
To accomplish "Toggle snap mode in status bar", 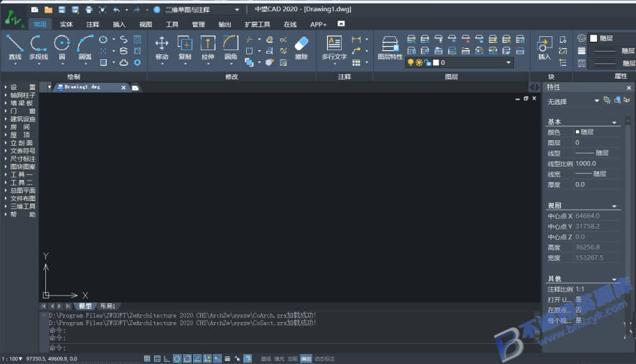I will (x=147, y=358).
